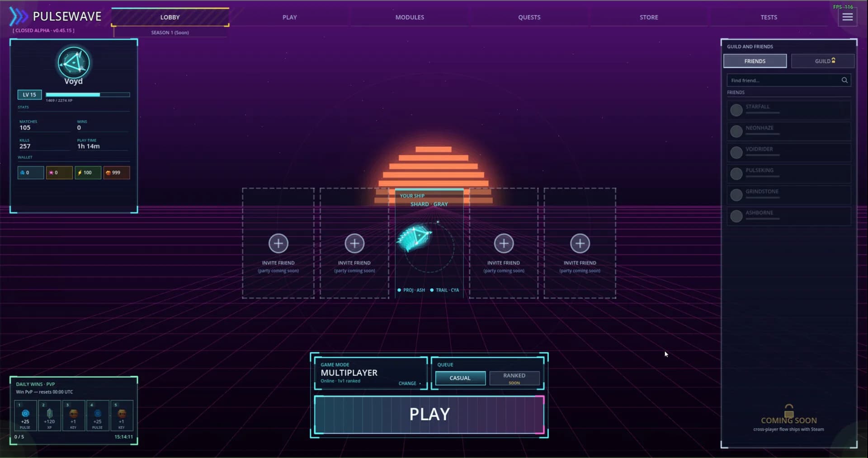The image size is (868, 458).
Task: Click plus icon in first invite slot
Action: pyautogui.click(x=278, y=243)
